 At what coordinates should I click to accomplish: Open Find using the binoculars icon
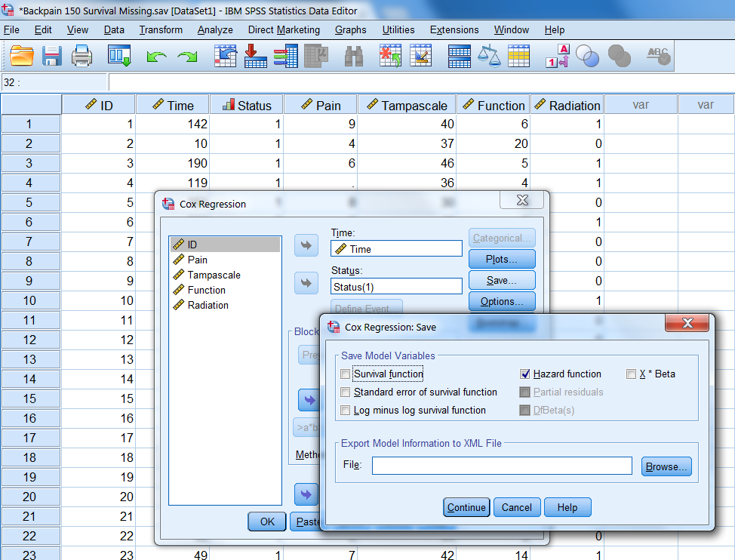coord(355,56)
